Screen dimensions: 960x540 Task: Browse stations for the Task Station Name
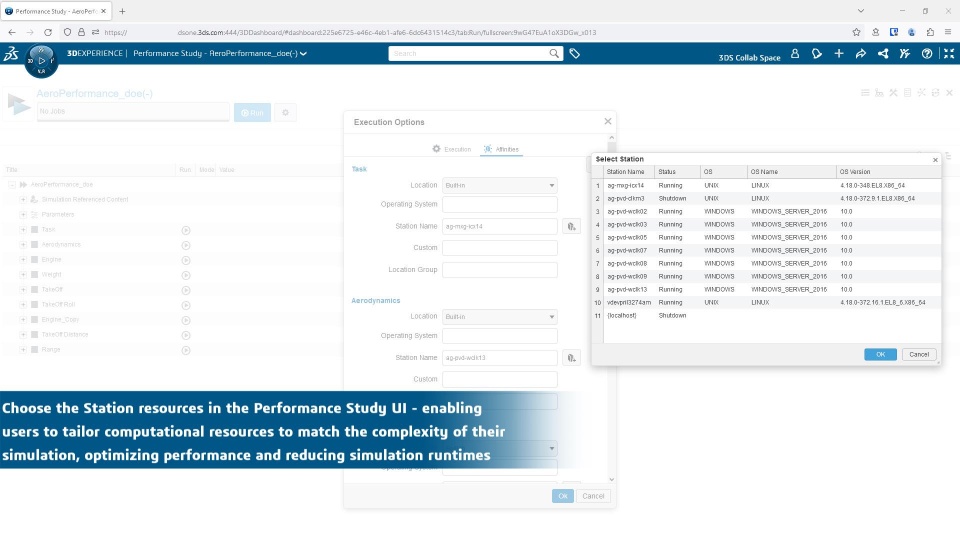click(x=571, y=227)
